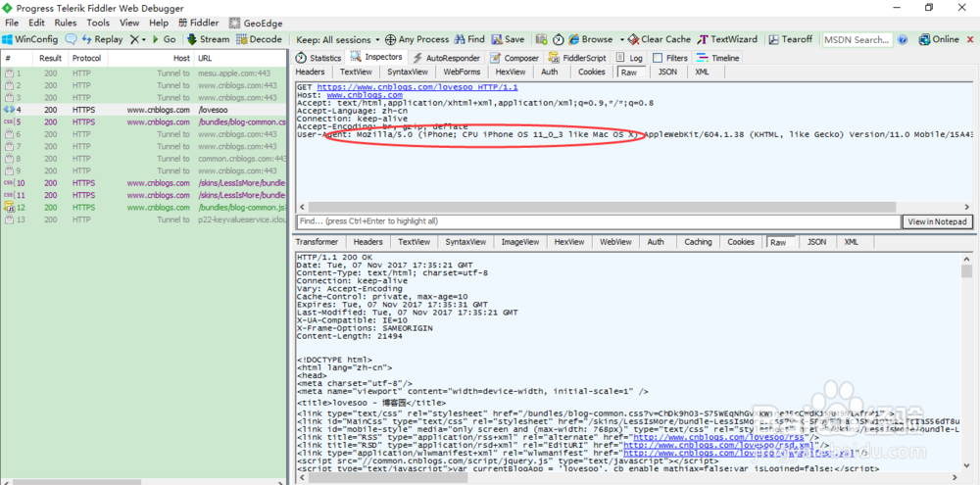Click View in Notepad button

pyautogui.click(x=938, y=221)
